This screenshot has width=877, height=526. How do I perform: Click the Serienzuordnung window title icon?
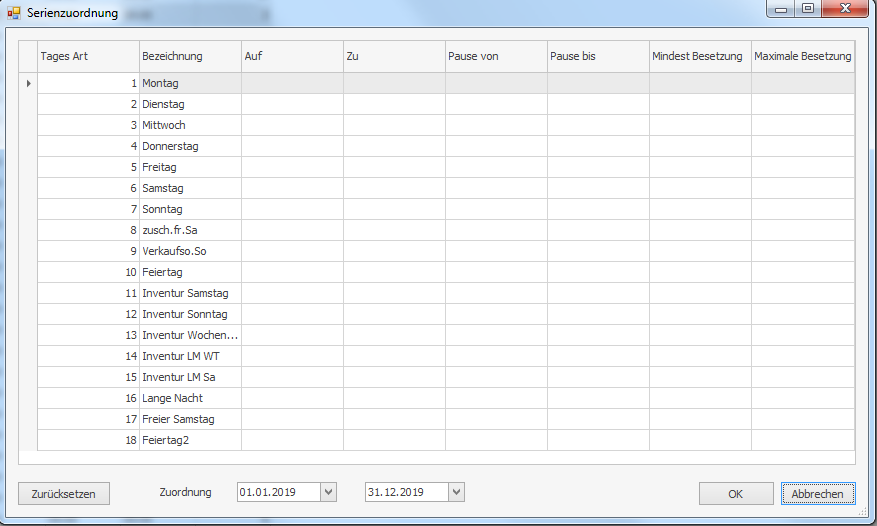(x=13, y=13)
